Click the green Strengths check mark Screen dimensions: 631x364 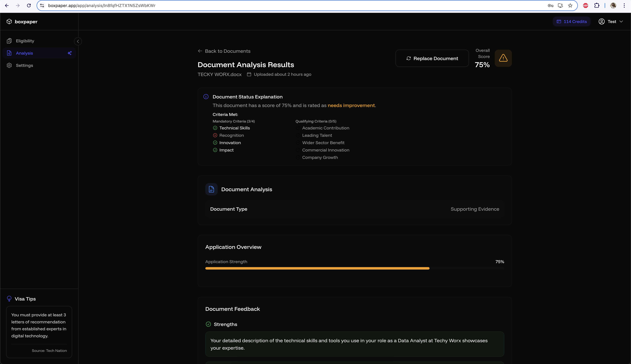tap(208, 324)
